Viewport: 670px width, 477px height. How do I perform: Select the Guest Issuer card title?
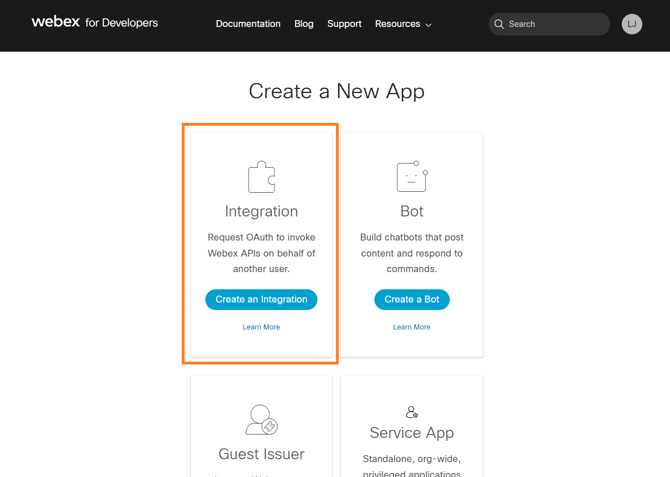(261, 454)
